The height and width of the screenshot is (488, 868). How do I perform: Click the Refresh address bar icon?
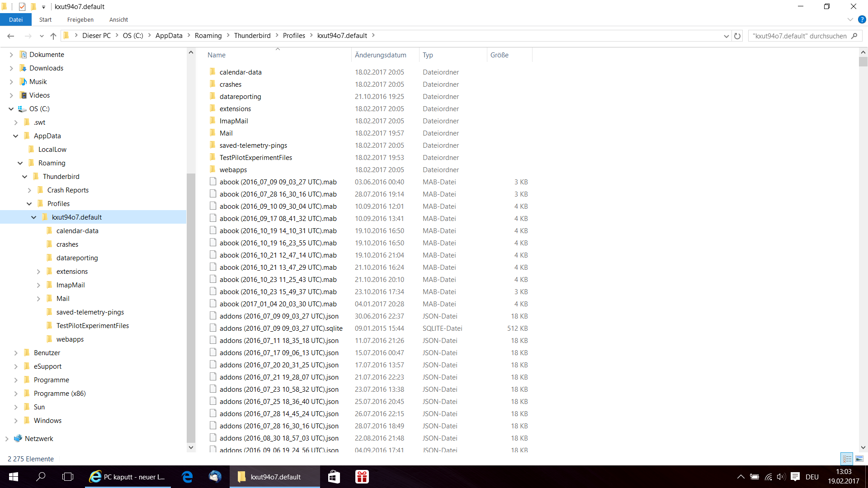click(x=737, y=36)
